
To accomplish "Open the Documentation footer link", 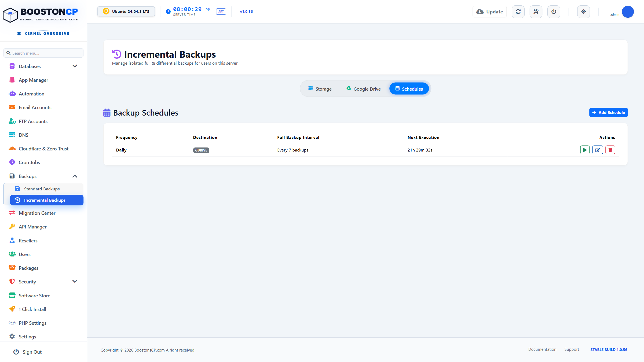I will pos(542,349).
